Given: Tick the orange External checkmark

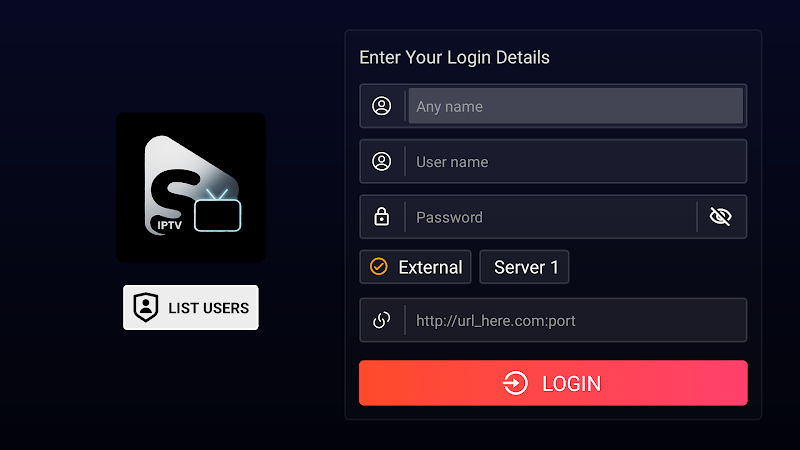Looking at the screenshot, I should point(379,267).
